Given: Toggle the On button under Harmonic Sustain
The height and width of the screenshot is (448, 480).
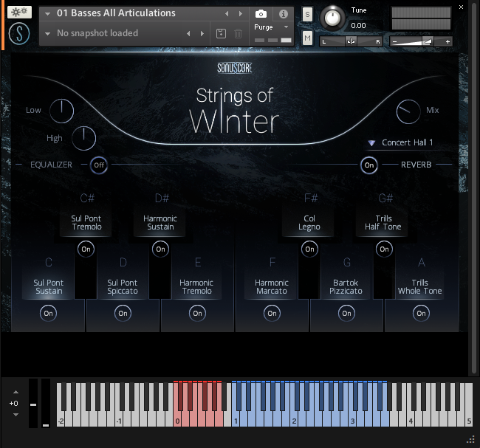Looking at the screenshot, I should tap(160, 249).
